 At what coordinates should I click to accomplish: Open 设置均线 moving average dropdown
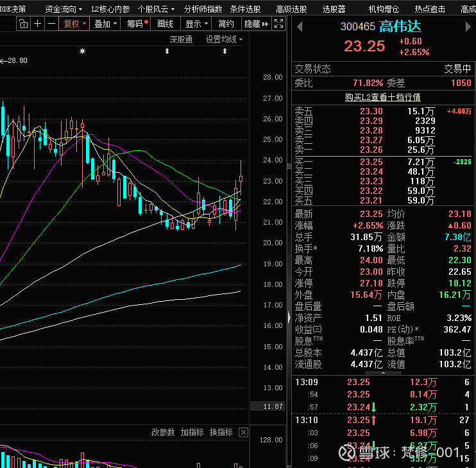pyautogui.click(x=224, y=39)
